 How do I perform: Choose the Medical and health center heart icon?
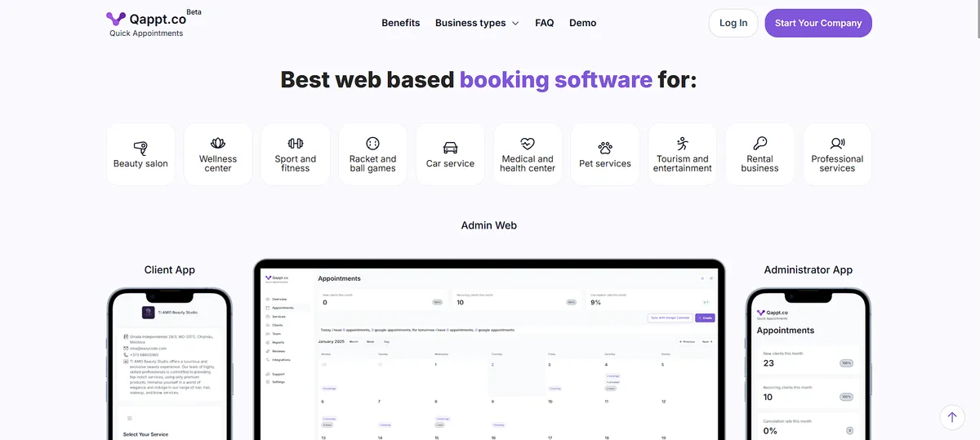[x=528, y=144]
